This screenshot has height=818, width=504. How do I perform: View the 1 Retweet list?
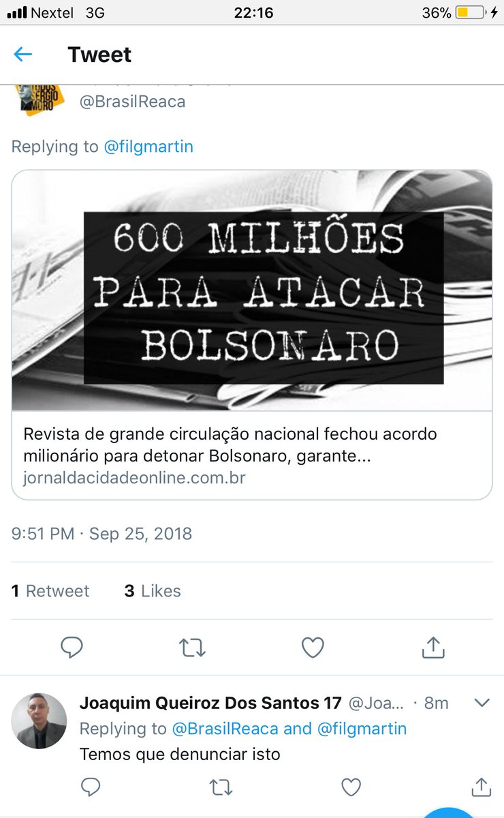pos(50,591)
